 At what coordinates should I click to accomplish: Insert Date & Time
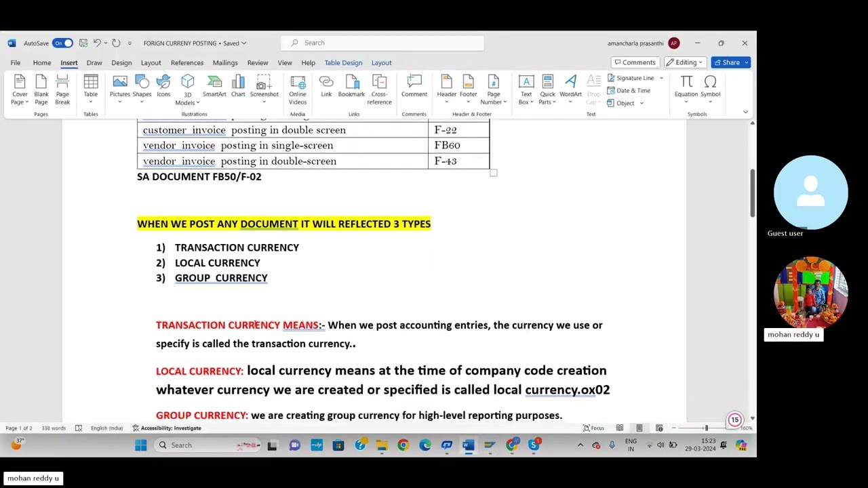click(x=629, y=90)
